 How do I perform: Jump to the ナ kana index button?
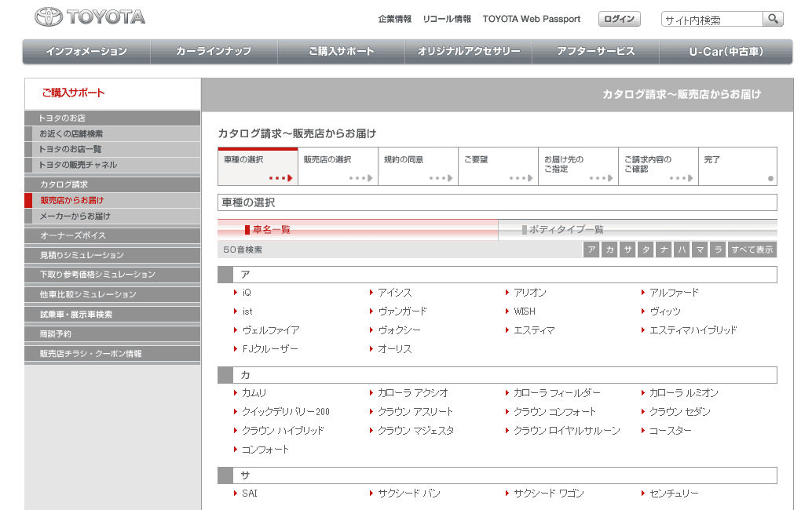(x=664, y=250)
